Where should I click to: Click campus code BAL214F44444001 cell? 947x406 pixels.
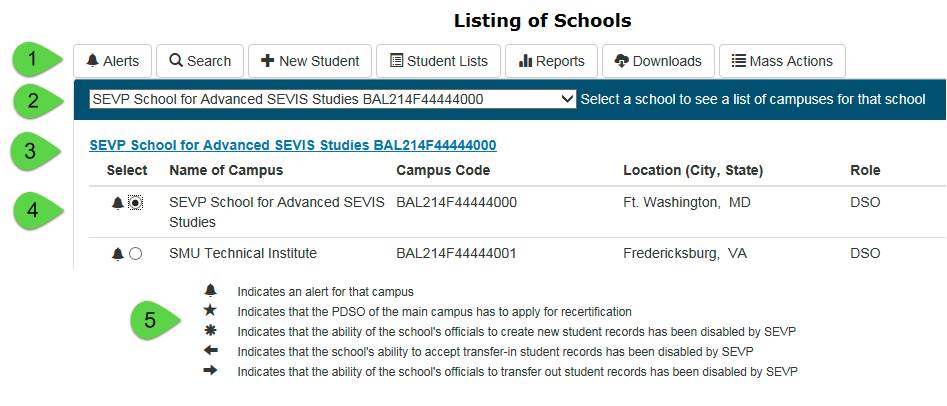[x=457, y=254]
